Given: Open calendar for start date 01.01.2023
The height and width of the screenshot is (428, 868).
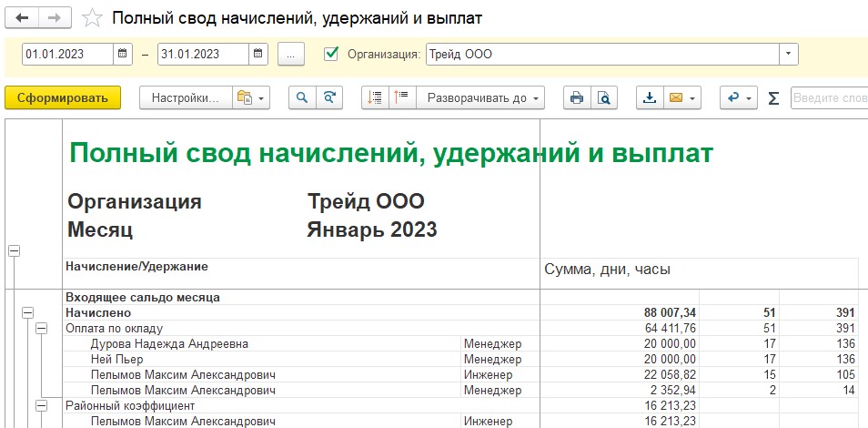Looking at the screenshot, I should 123,54.
